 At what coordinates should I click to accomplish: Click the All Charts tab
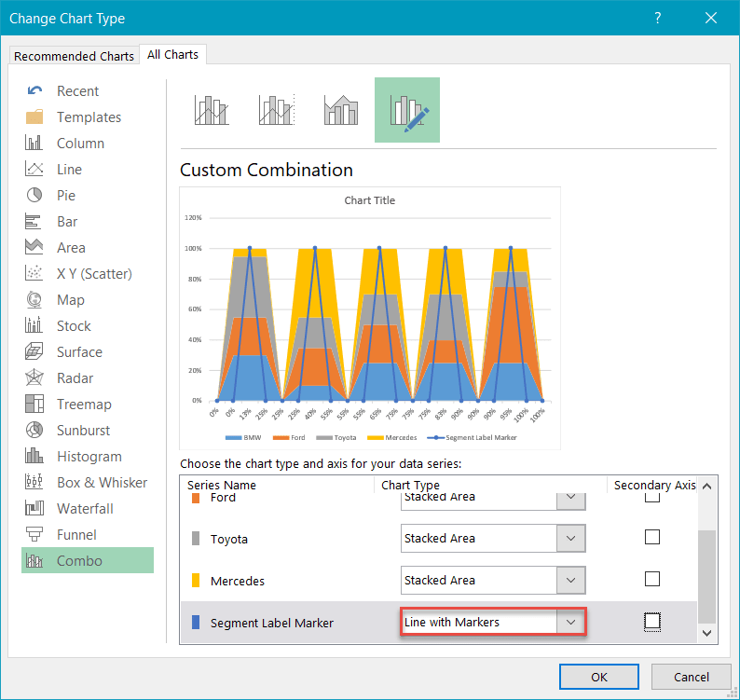point(172,55)
